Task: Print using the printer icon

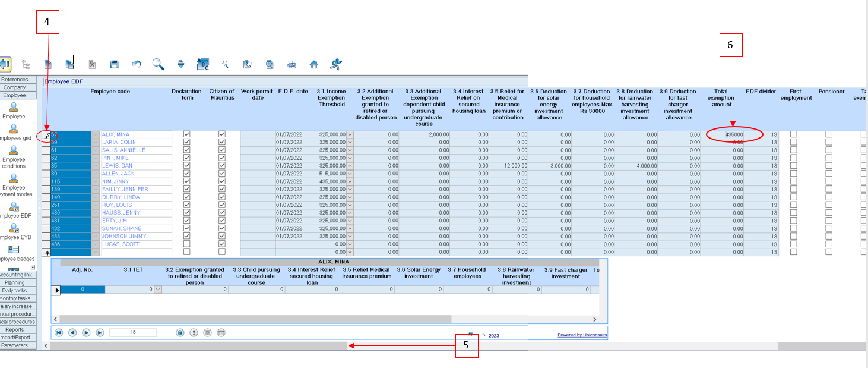Action: pos(292,64)
